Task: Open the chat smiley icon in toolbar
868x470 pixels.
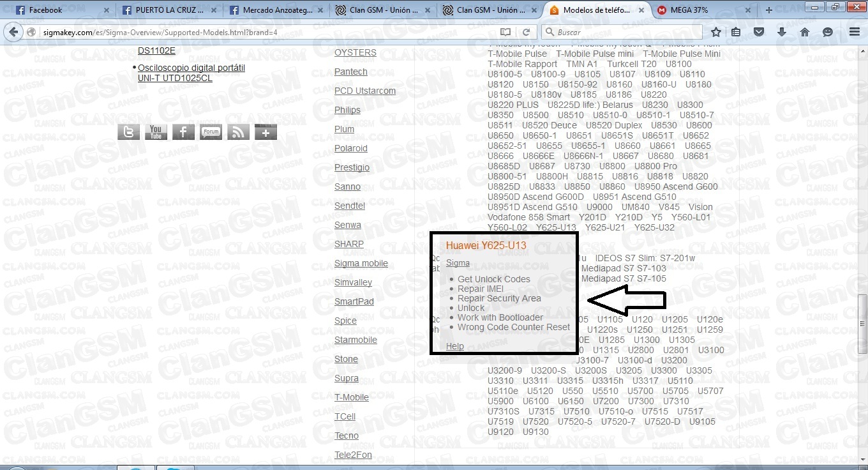Action: pos(828,32)
